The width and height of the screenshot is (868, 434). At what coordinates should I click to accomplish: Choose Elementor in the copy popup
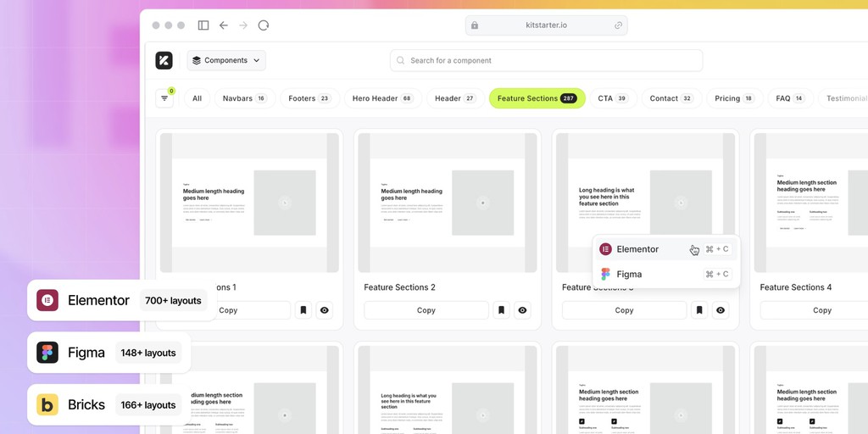click(x=666, y=249)
